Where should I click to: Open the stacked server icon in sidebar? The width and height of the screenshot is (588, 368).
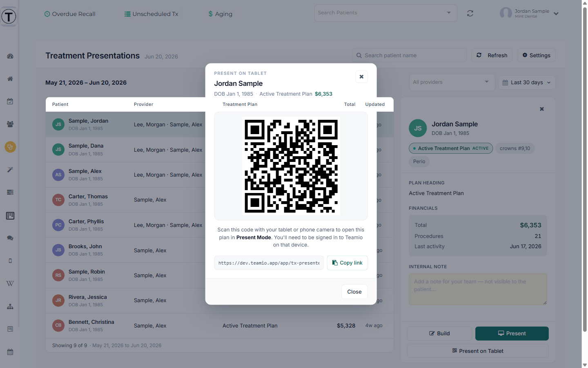[10, 192]
